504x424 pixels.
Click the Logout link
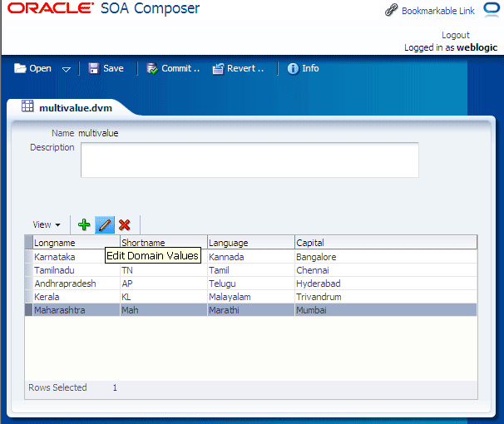click(456, 35)
